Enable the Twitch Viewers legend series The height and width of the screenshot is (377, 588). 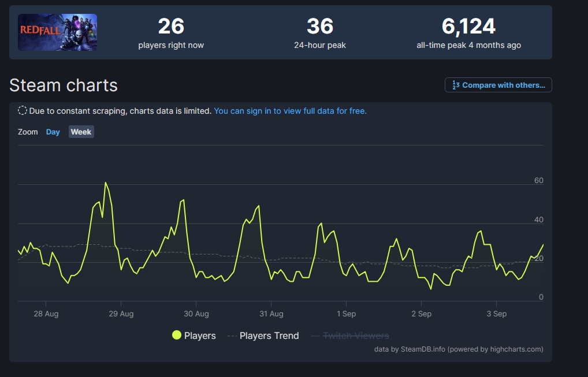[x=350, y=335]
